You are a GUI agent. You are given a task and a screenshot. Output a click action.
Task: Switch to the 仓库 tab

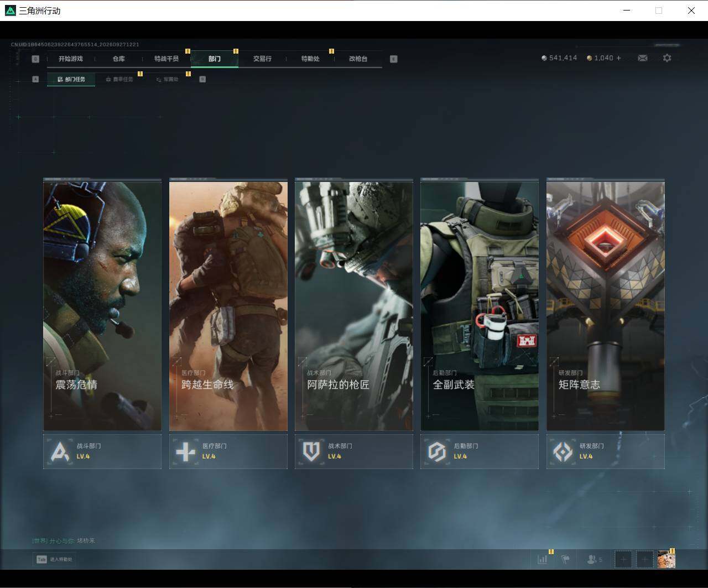119,59
